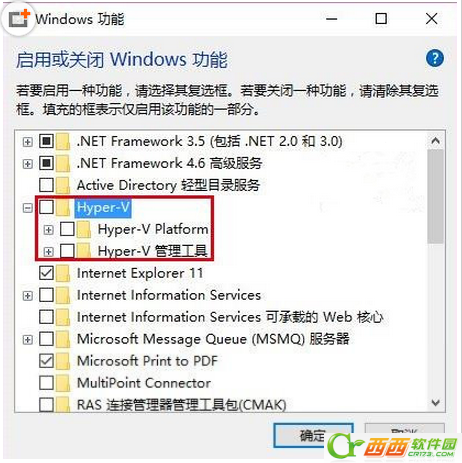This screenshot has width=462, height=463.
Task: Check the Hyper-V 管理工具 checkbox
Action: coord(67,251)
